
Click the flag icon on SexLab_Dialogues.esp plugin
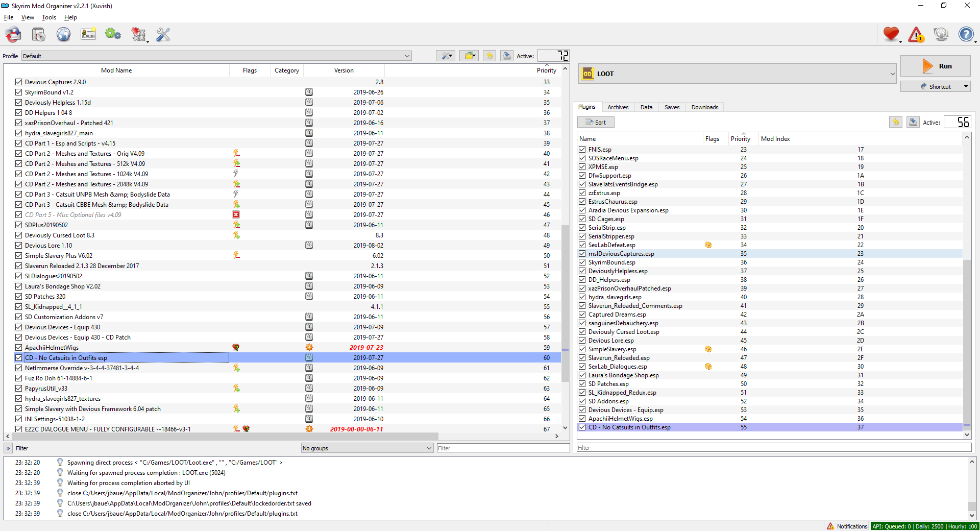point(708,367)
